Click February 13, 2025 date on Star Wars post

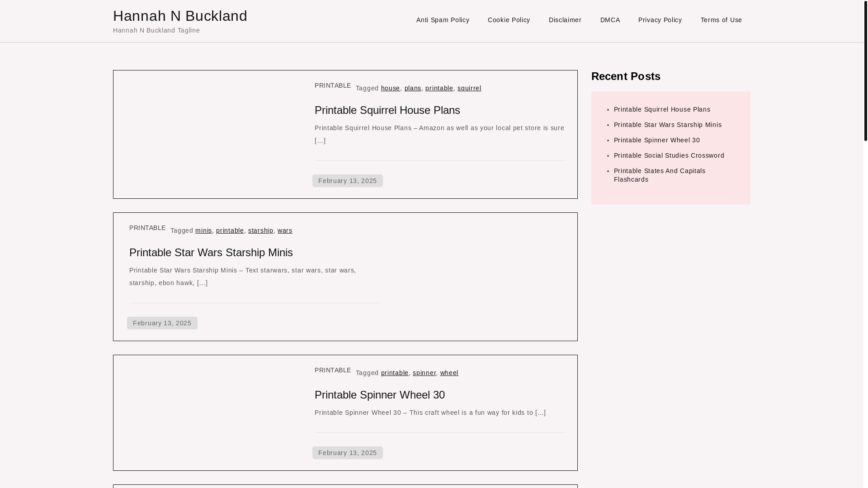click(162, 323)
